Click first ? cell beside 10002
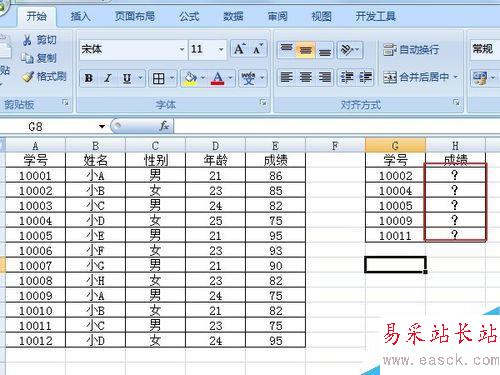This screenshot has width=500, height=375. (455, 175)
